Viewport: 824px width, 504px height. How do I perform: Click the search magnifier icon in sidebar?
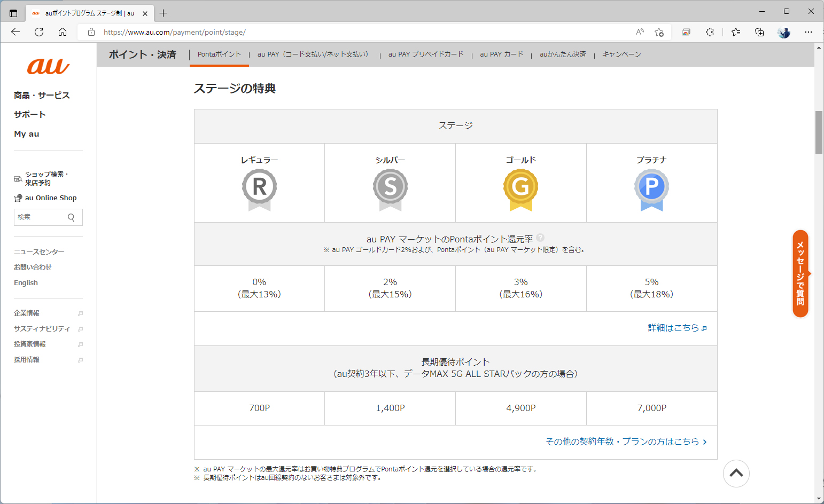pos(71,217)
